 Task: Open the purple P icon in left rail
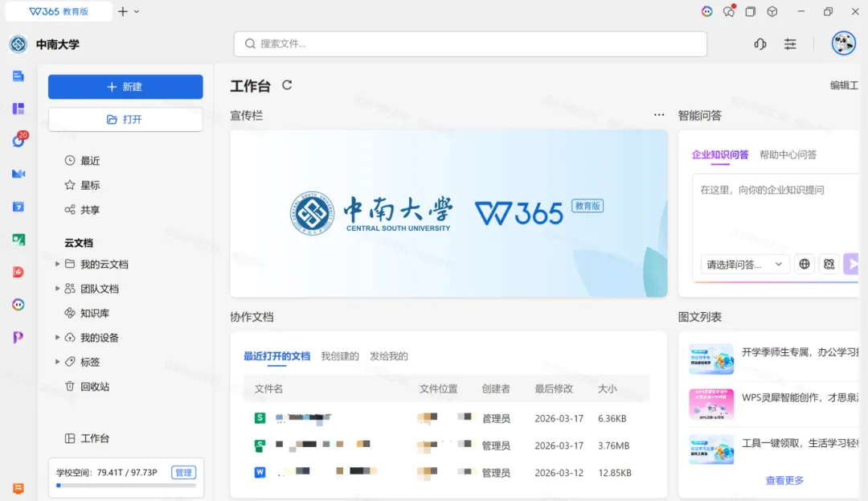(18, 337)
